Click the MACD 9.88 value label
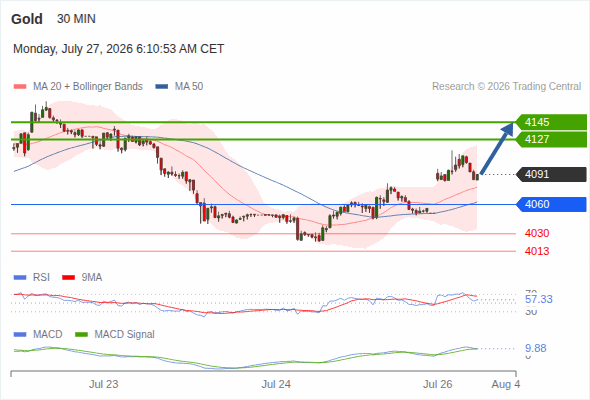This screenshot has height=400, width=590. point(536,348)
